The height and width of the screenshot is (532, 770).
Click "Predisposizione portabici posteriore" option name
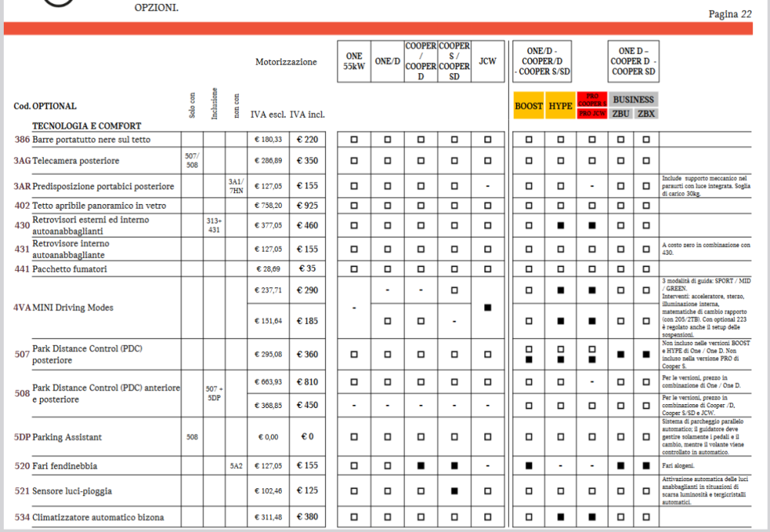103,186
